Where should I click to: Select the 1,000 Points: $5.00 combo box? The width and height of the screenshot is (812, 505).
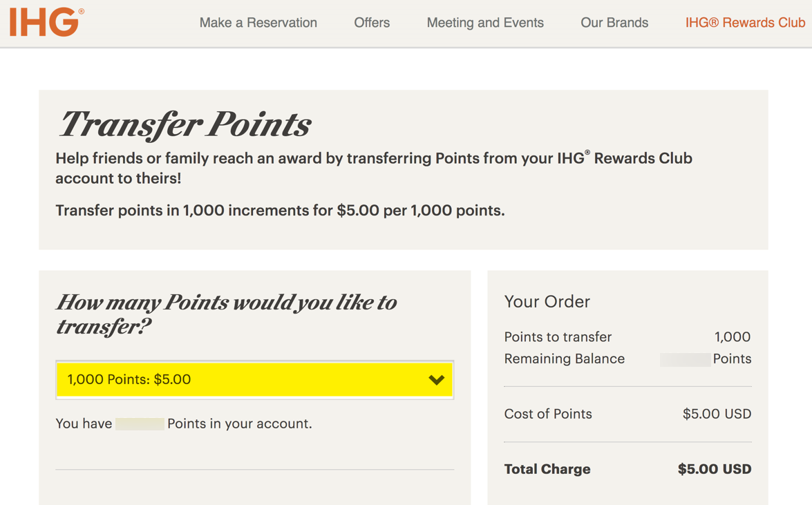[x=255, y=380]
